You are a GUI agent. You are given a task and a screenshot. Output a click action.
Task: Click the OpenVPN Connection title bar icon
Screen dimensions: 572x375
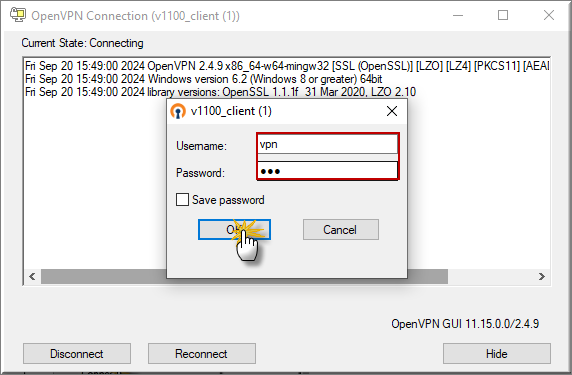click(x=18, y=15)
